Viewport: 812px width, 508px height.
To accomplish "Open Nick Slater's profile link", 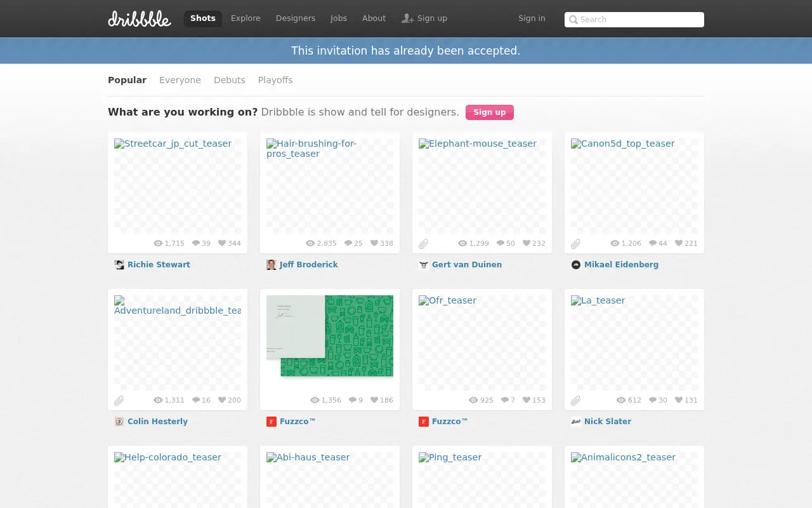I will pyautogui.click(x=608, y=422).
